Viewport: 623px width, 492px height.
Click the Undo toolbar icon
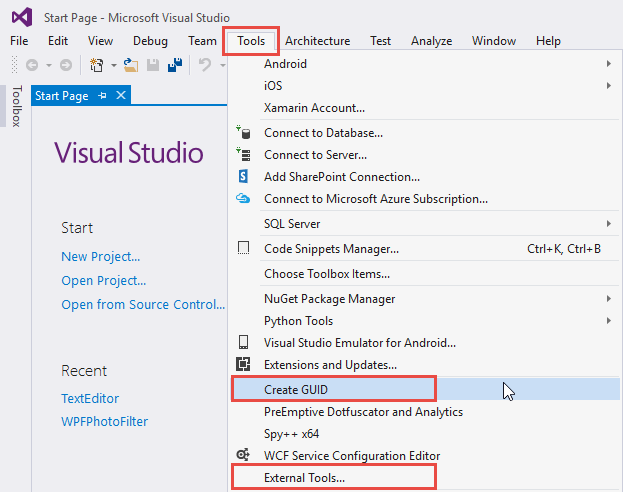(205, 65)
